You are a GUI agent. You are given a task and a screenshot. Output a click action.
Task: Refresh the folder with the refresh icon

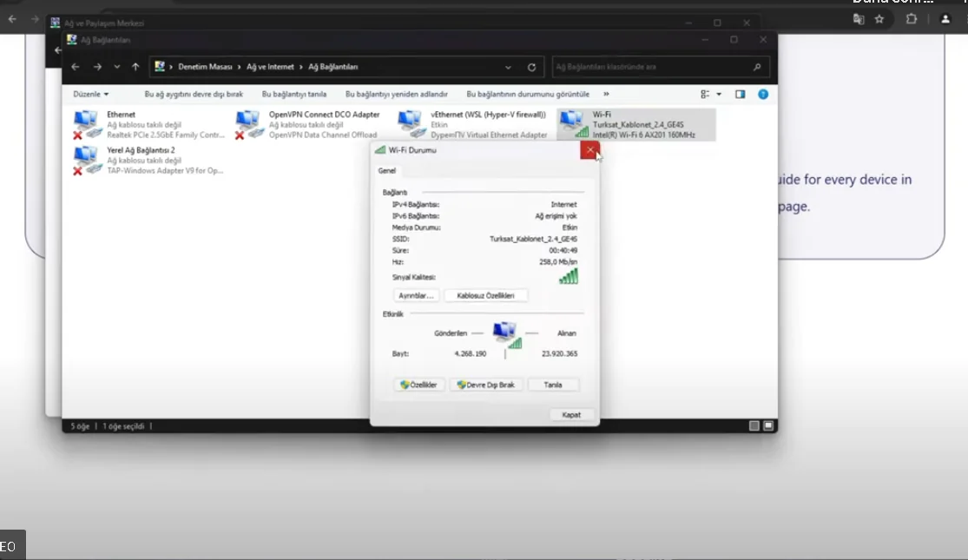[x=530, y=66]
